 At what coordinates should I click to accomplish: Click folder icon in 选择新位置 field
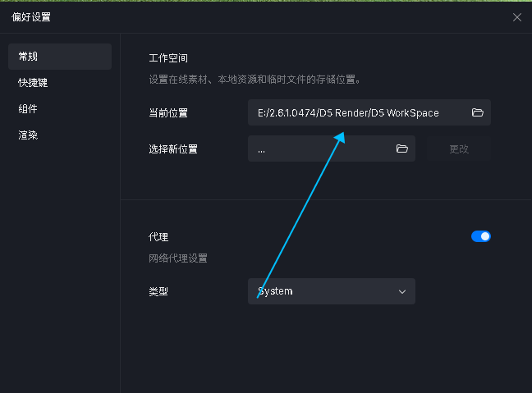pos(402,149)
